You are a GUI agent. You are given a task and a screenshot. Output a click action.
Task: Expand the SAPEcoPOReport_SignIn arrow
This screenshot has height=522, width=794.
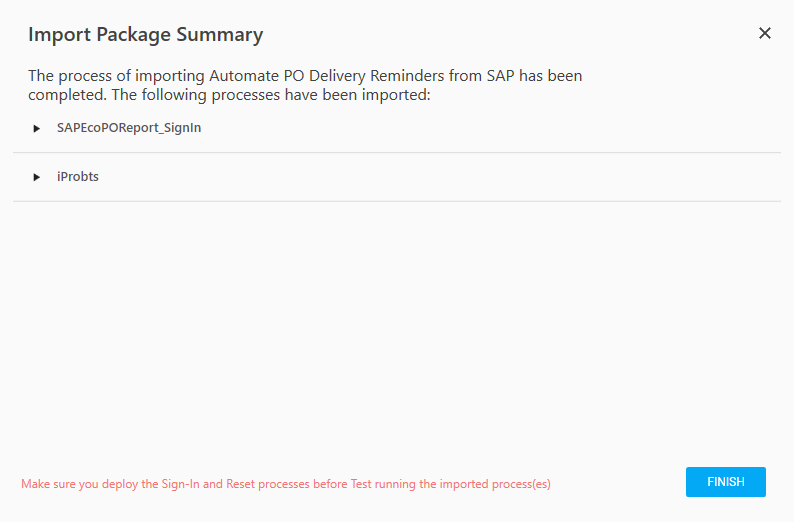click(x=37, y=128)
